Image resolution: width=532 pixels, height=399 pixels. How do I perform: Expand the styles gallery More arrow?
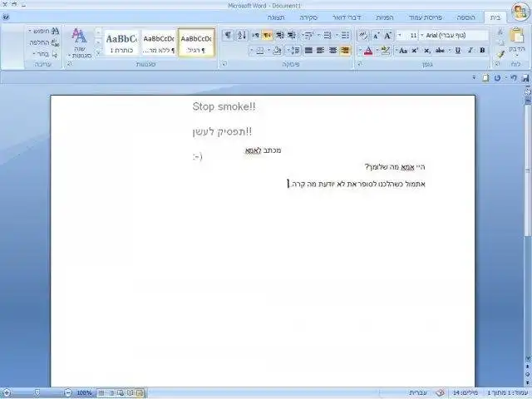[98, 53]
